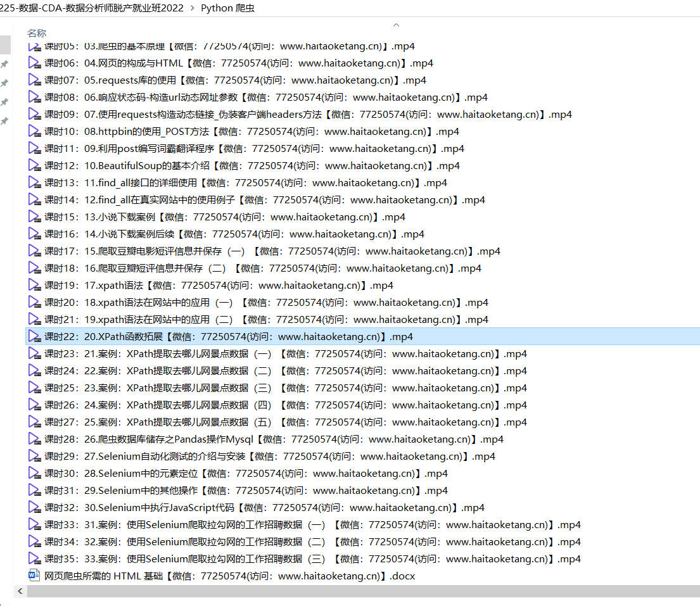This screenshot has height=606, width=700.
Task: Click the video icon of 课时08 file
Action: coord(34,97)
